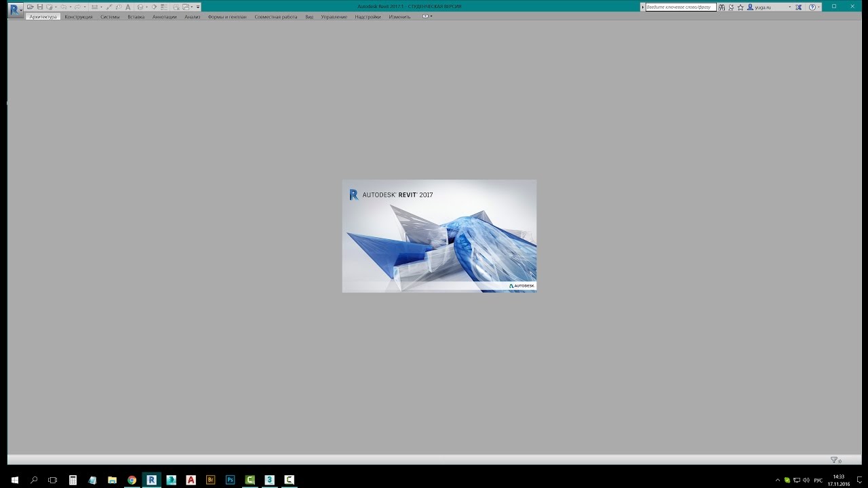Click the Revit icon in the taskbar

[x=151, y=480]
